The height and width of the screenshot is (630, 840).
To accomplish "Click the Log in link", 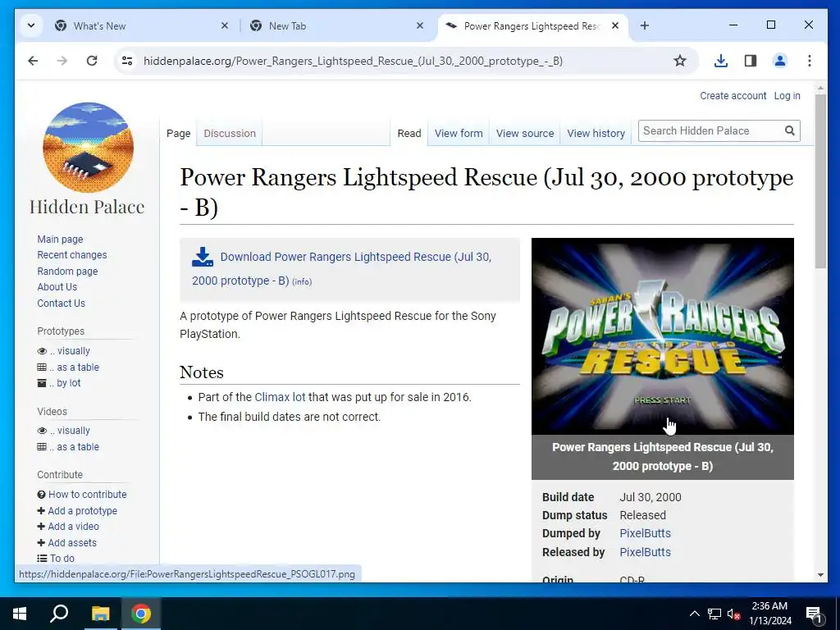I will 787,95.
